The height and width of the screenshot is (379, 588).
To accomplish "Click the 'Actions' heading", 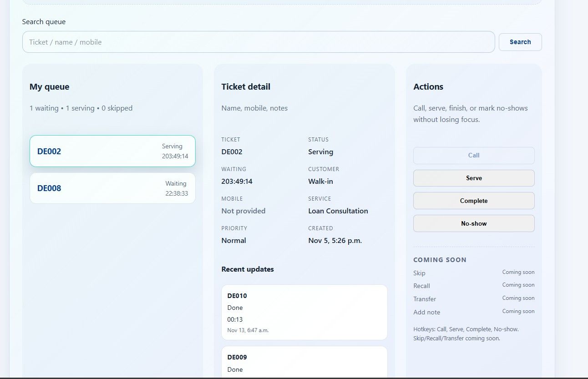I will point(428,86).
